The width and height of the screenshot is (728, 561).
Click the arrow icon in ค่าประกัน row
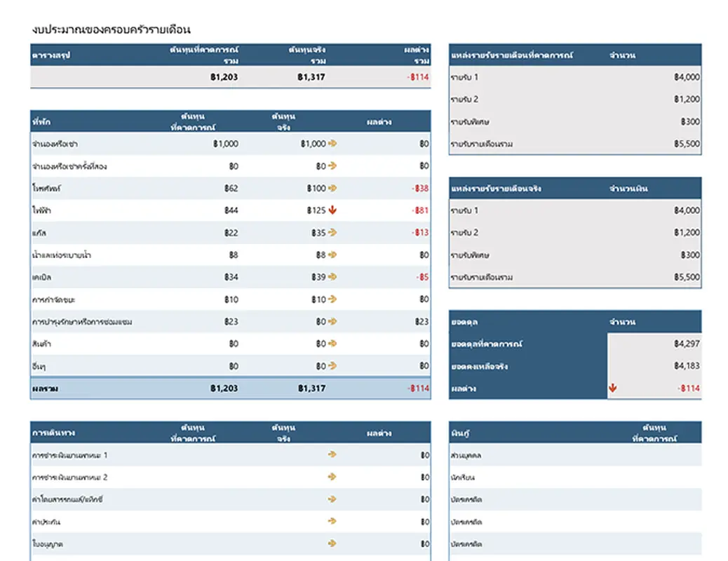tap(332, 522)
